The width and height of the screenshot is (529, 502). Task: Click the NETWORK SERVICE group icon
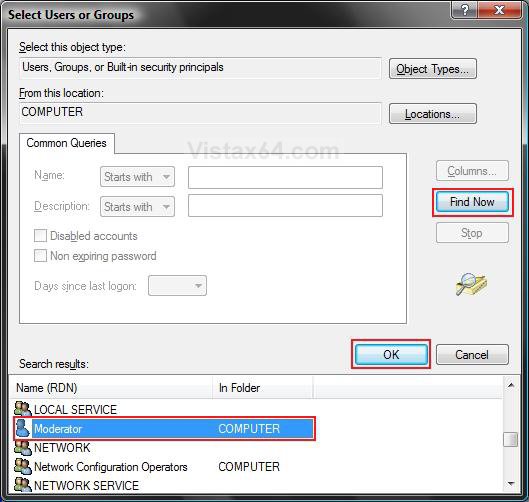23,485
